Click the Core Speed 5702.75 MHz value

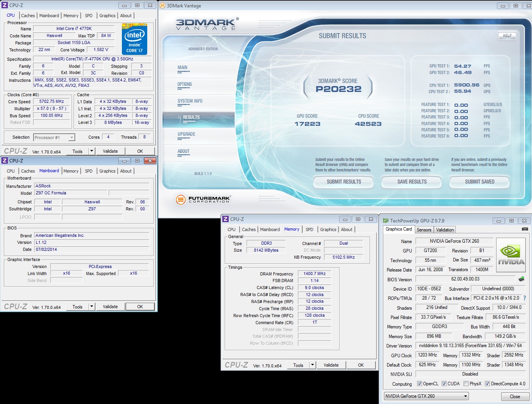point(52,101)
